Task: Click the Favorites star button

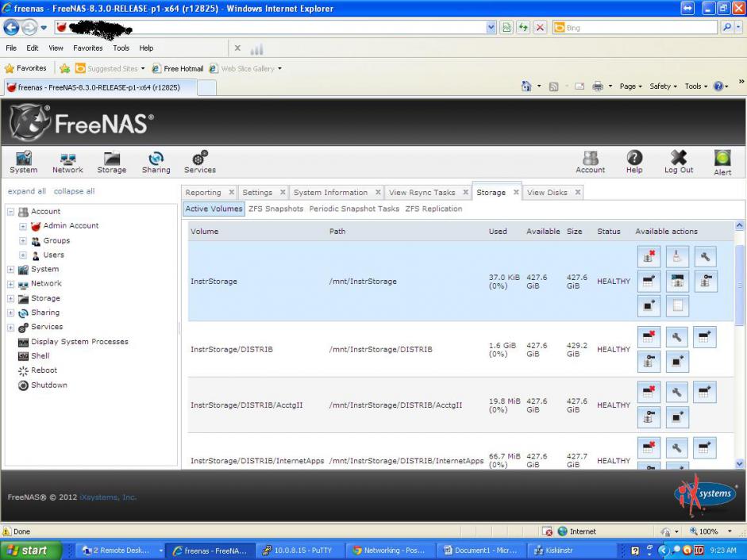Action: [25, 68]
